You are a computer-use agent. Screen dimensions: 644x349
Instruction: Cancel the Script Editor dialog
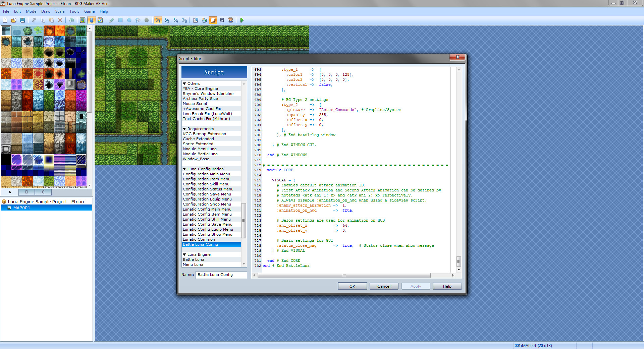(x=384, y=286)
